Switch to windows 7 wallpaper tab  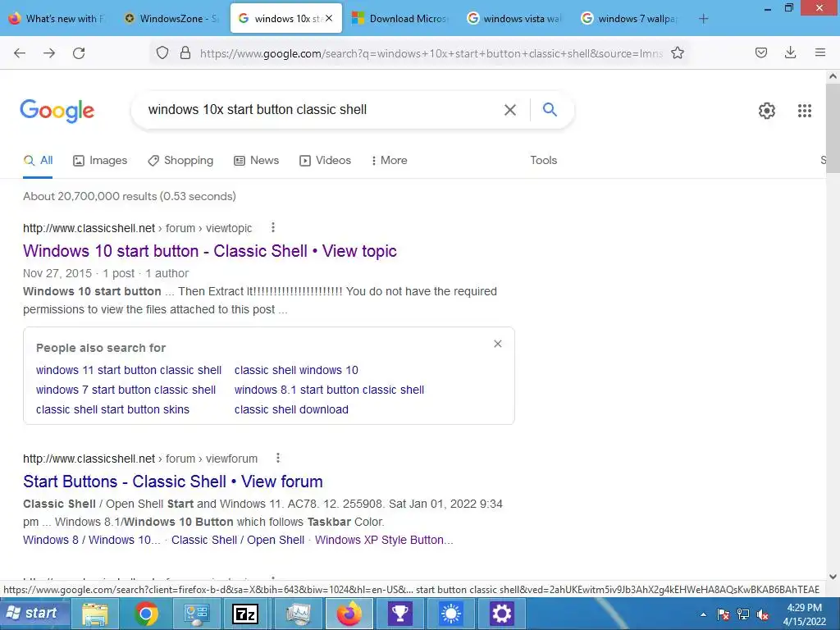pos(629,18)
